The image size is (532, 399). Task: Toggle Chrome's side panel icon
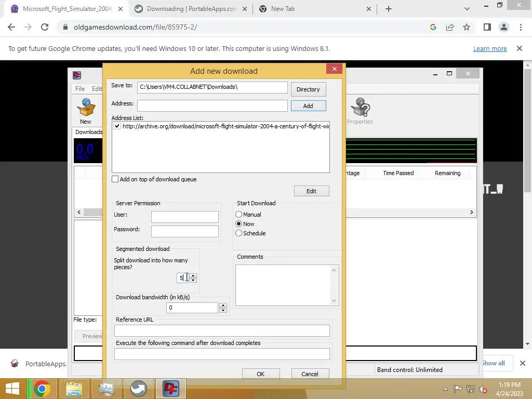[x=487, y=27]
